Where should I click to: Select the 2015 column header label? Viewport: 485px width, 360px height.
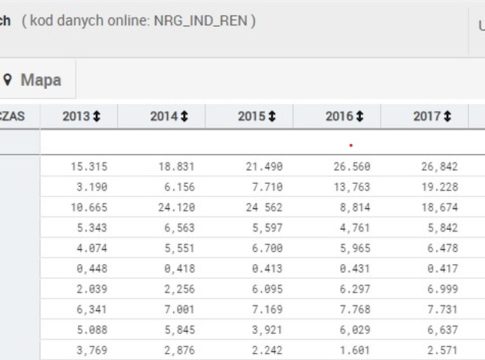[252, 116]
